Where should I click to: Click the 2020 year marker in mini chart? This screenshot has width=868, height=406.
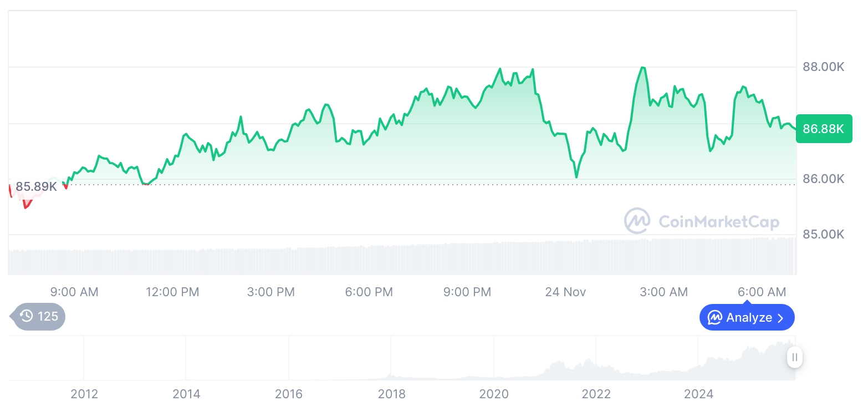pyautogui.click(x=494, y=394)
